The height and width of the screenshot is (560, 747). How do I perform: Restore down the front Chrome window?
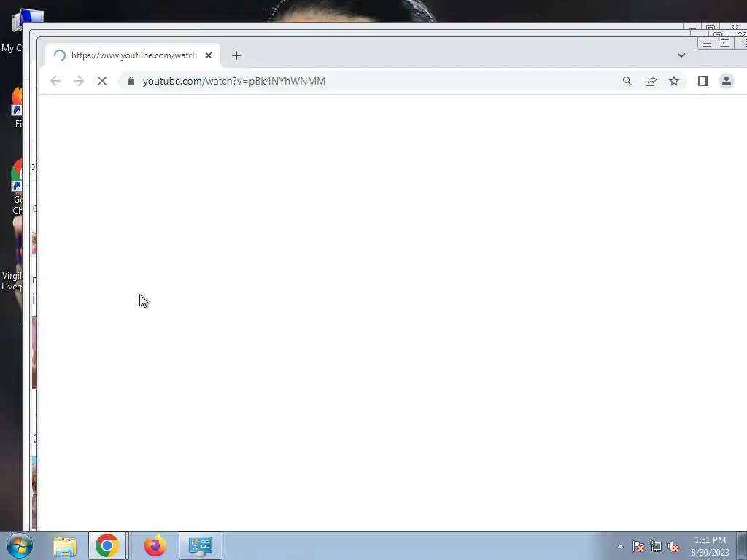click(724, 43)
